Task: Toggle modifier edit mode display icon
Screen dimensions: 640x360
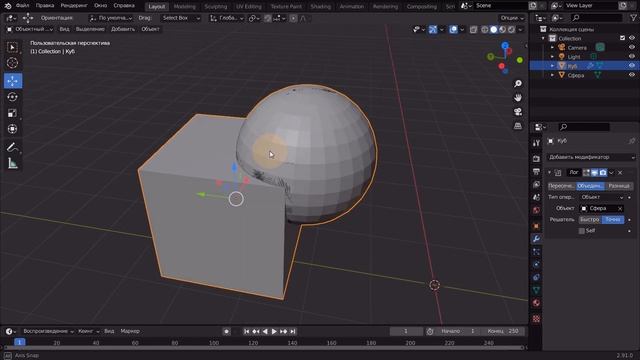Action: [587, 173]
